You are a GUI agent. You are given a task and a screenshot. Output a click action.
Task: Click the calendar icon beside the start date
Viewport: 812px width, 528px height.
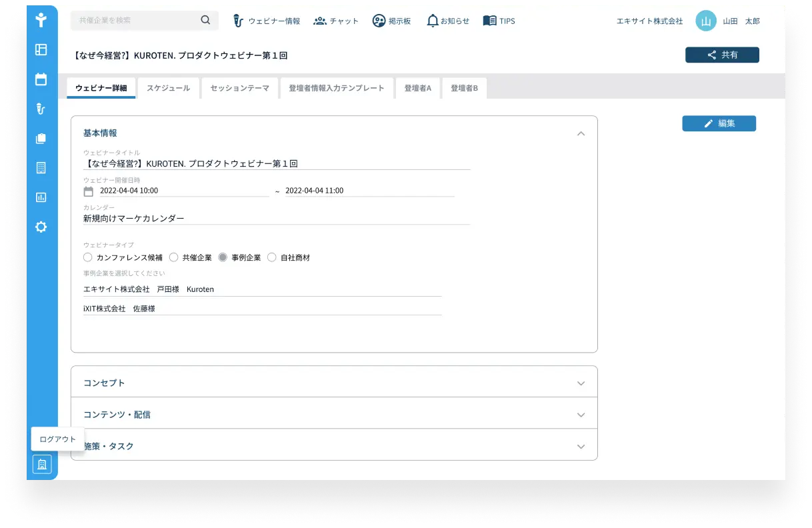(89, 191)
